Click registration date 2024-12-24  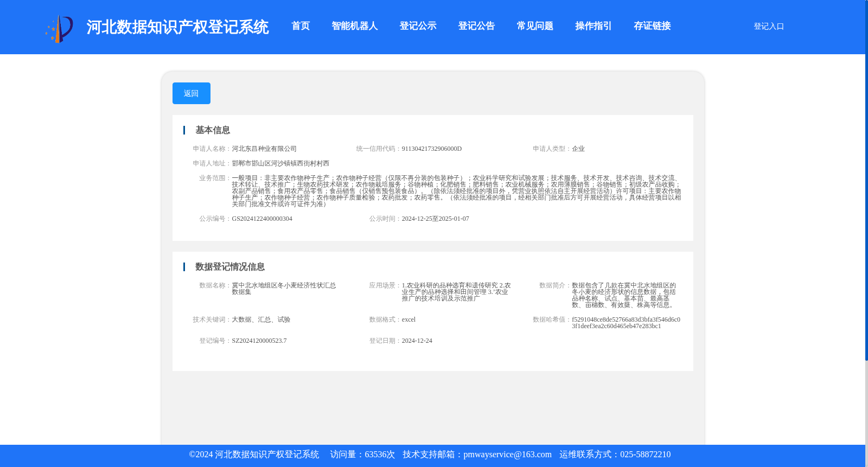click(x=417, y=341)
